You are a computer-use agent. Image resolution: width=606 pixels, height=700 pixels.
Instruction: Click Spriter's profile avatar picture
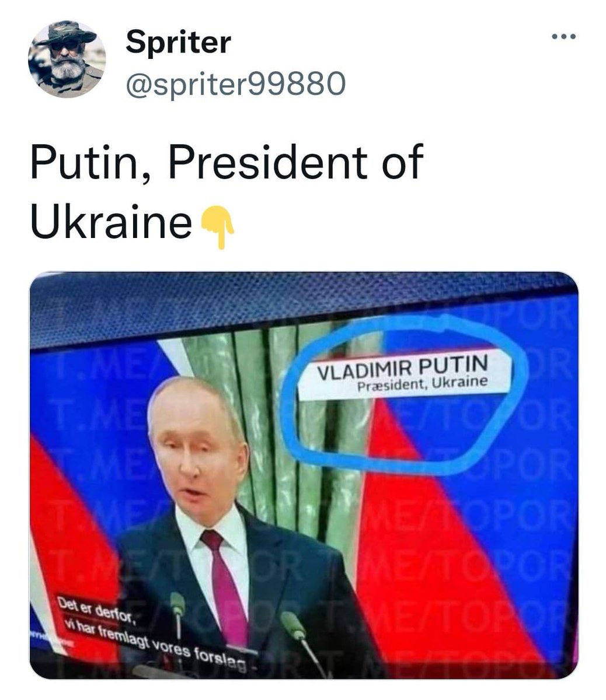tap(67, 59)
